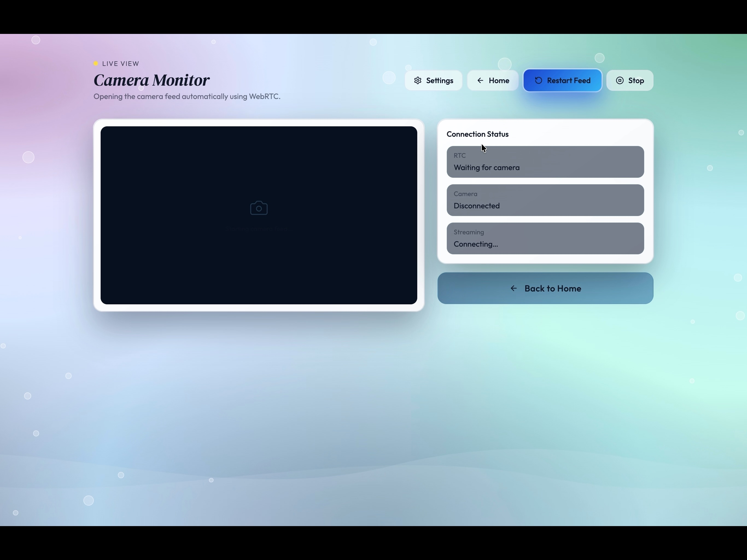Click the Restart Feed circular arrow icon
The image size is (747, 560).
[x=538, y=80]
